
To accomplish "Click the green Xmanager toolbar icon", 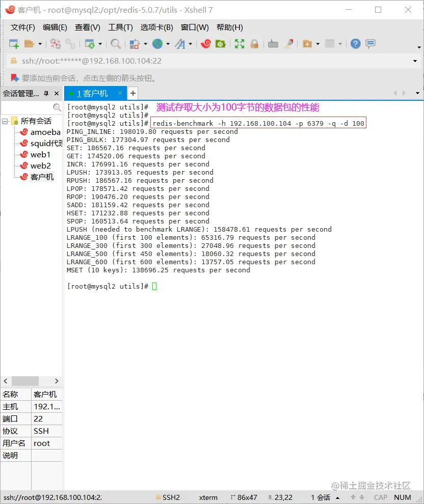I will pos(220,44).
